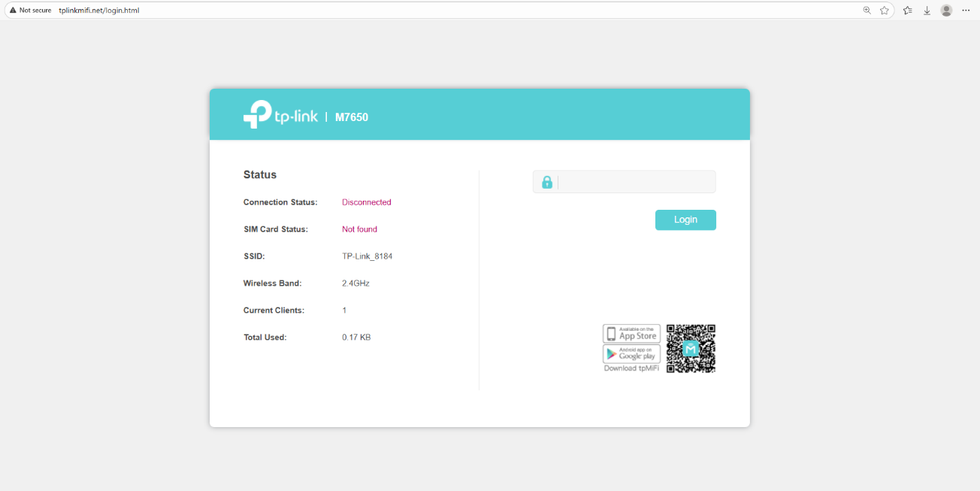Viewport: 980px width, 491px height.
Task: Open the App Store download badge
Action: pyautogui.click(x=631, y=334)
